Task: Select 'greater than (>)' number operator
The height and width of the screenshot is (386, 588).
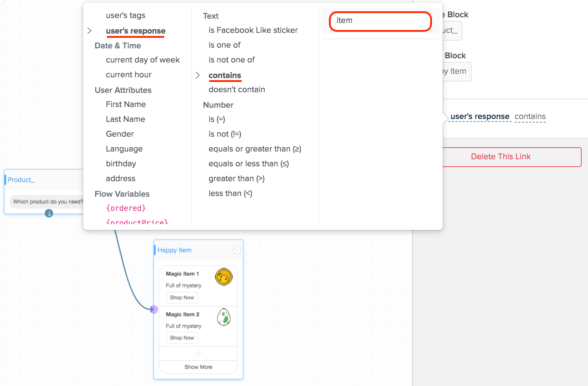Action: click(x=236, y=178)
